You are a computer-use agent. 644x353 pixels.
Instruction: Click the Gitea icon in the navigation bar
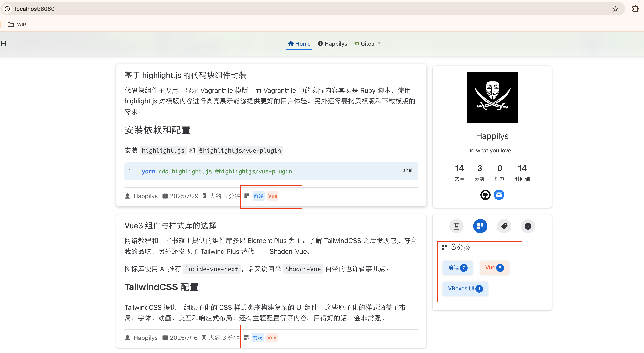356,43
